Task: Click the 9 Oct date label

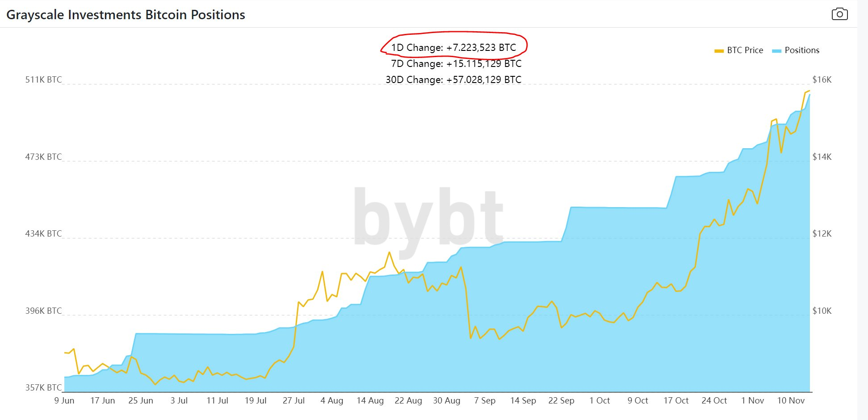Action: click(x=638, y=400)
